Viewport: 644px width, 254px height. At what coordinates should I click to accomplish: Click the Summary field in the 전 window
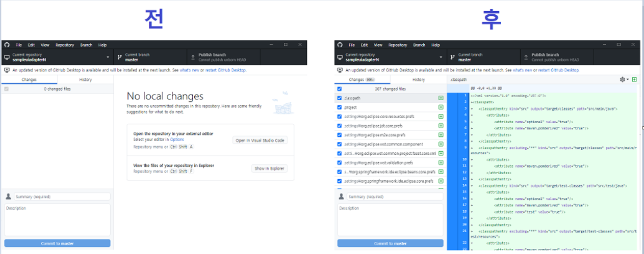[x=62, y=196]
